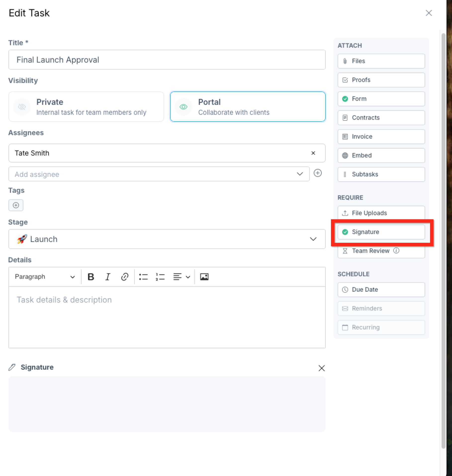Click the Private hidden-eye icon
The width and height of the screenshot is (452, 476).
pos(22,107)
